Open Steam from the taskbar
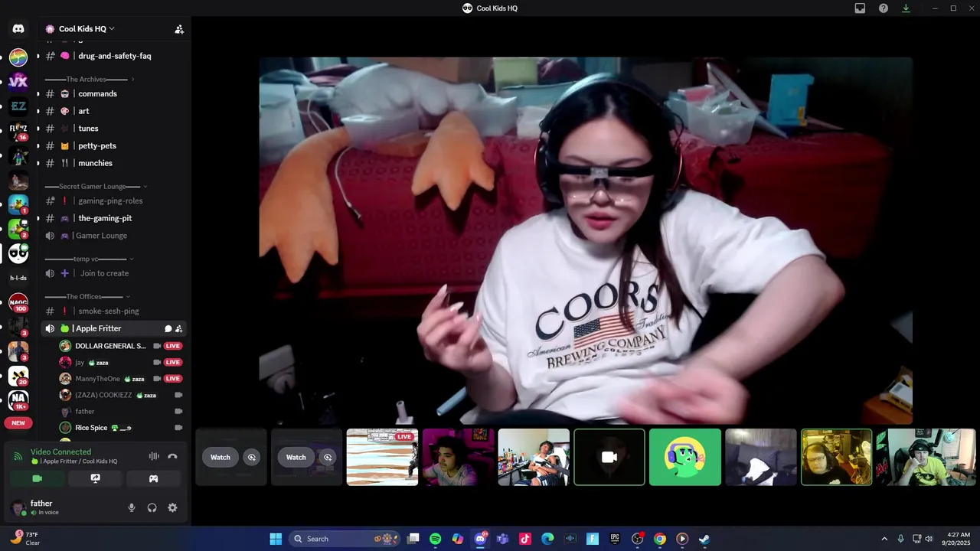This screenshot has height=551, width=980. pos(704,539)
